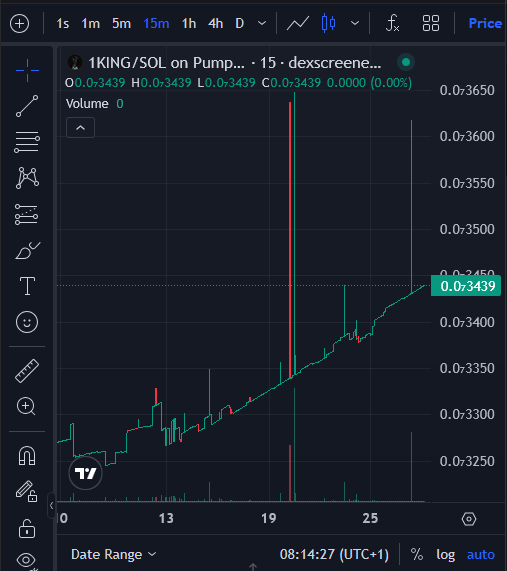
Task: Toggle lock all drawing tools
Action: coord(27,529)
